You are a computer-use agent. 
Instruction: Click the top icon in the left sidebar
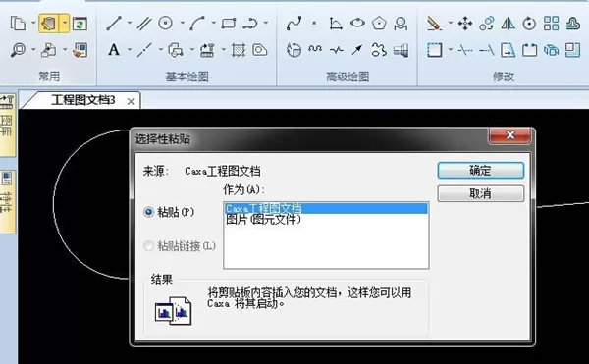coord(7,102)
